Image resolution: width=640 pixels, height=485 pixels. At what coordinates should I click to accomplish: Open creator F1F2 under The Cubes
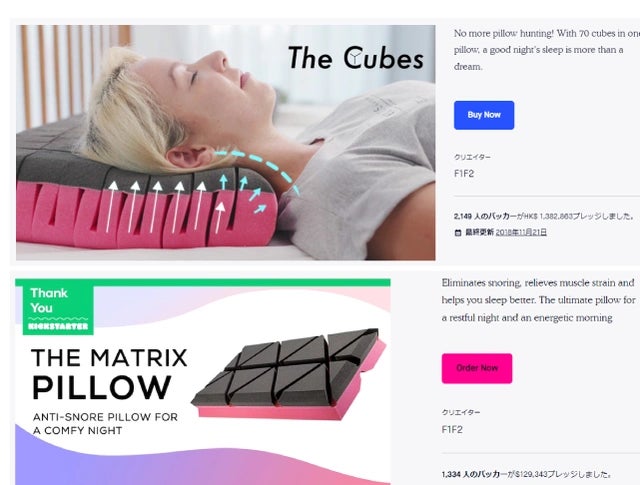(x=464, y=174)
